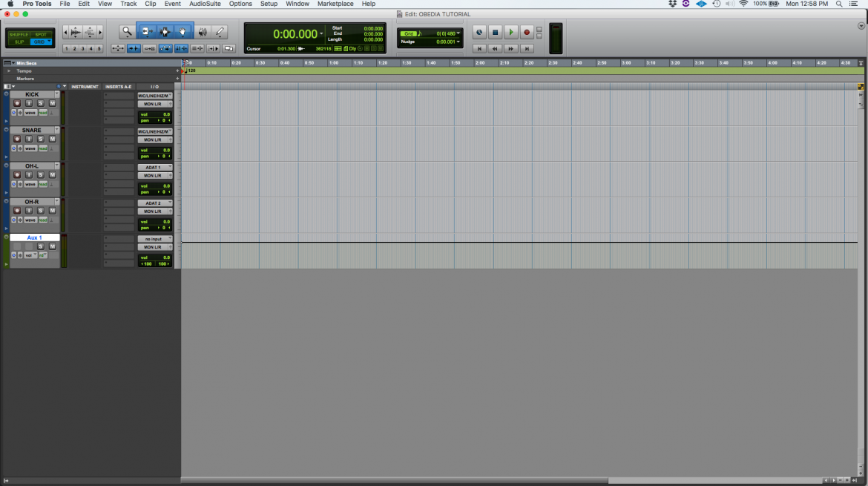The height and width of the screenshot is (486, 868).
Task: Mute the SNARE track
Action: [x=53, y=138]
